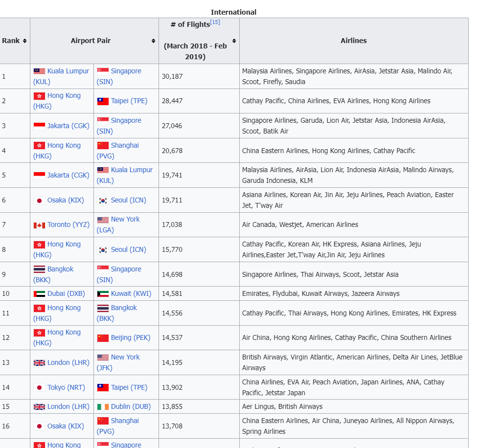
Task: Open Osaka (KIX) link in rank 16 row
Action: 66,426
